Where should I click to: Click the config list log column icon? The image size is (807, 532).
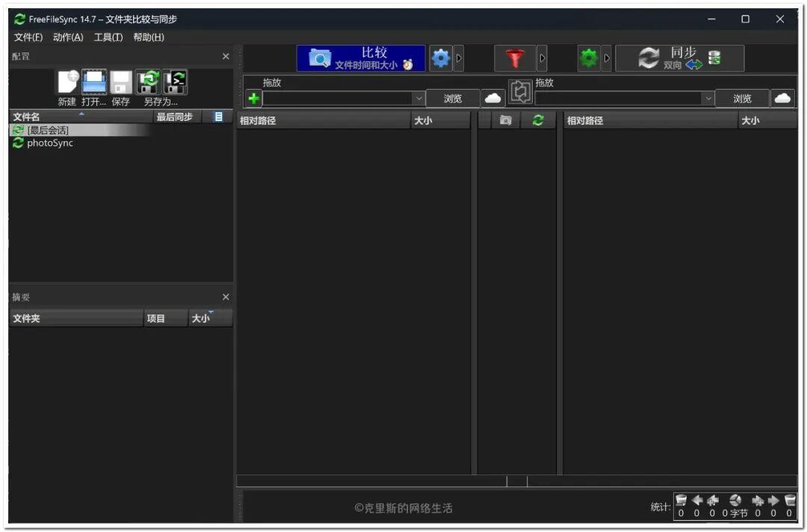(x=218, y=117)
